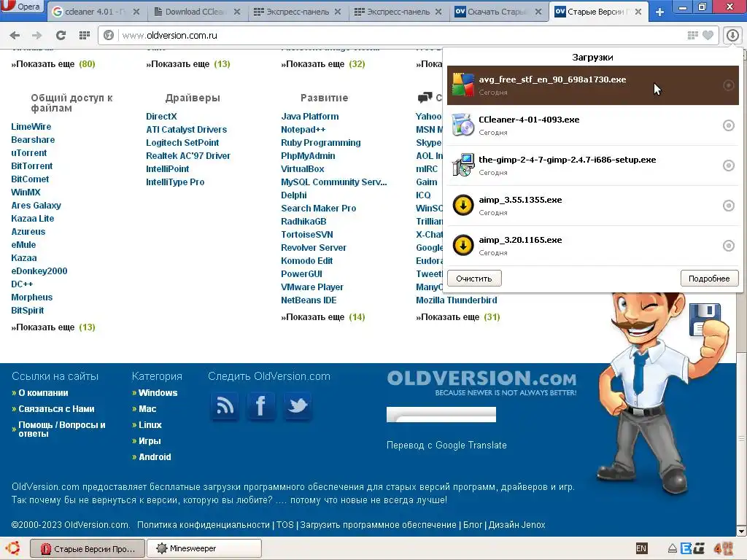The image size is (747, 560).
Task: Select the Старые Версии Про… taskbar button
Action: point(88,548)
